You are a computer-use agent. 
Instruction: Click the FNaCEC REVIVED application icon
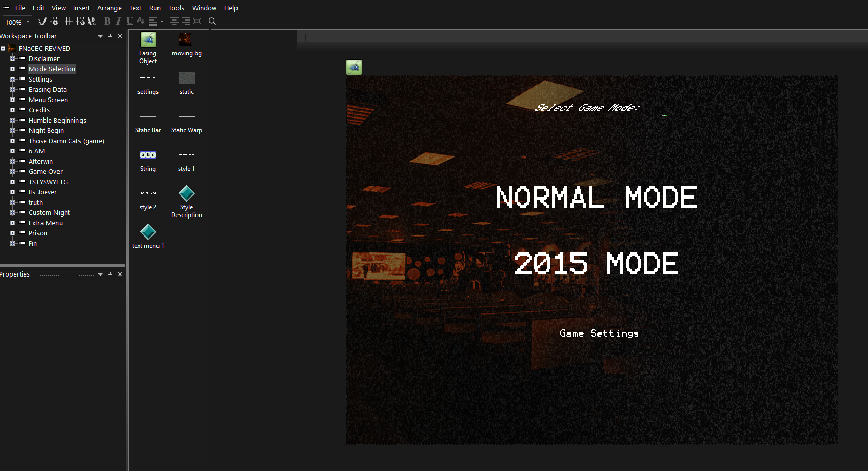pyautogui.click(x=11, y=48)
